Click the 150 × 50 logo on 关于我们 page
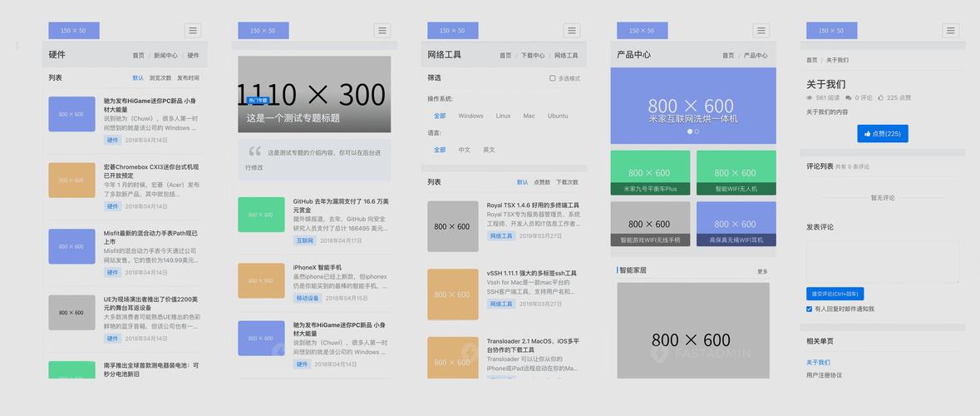The height and width of the screenshot is (416, 980). click(x=831, y=31)
